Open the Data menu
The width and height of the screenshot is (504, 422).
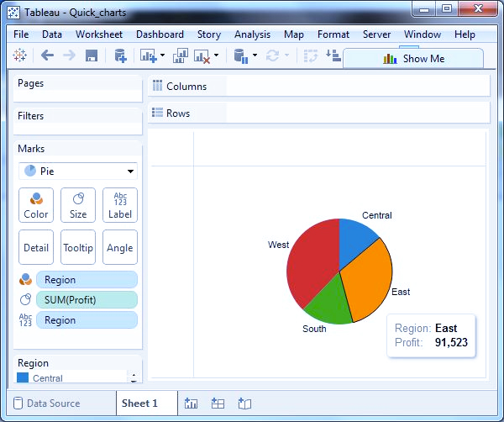(x=52, y=34)
